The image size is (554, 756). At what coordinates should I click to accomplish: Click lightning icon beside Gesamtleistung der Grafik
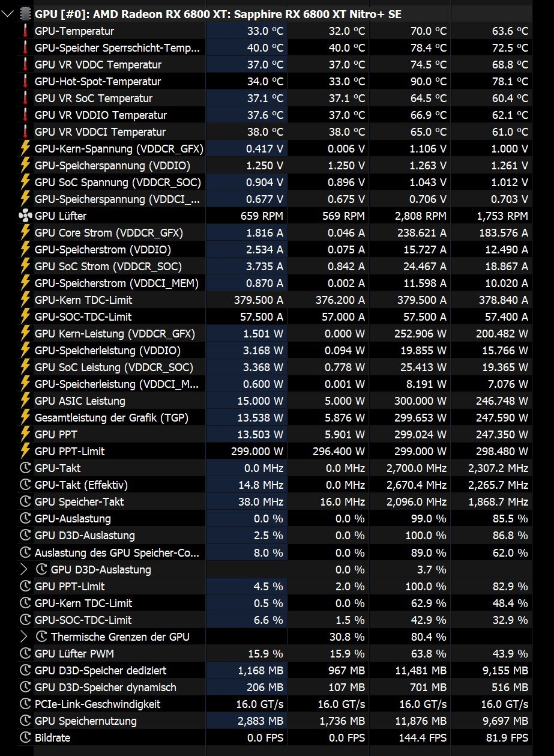(25, 417)
